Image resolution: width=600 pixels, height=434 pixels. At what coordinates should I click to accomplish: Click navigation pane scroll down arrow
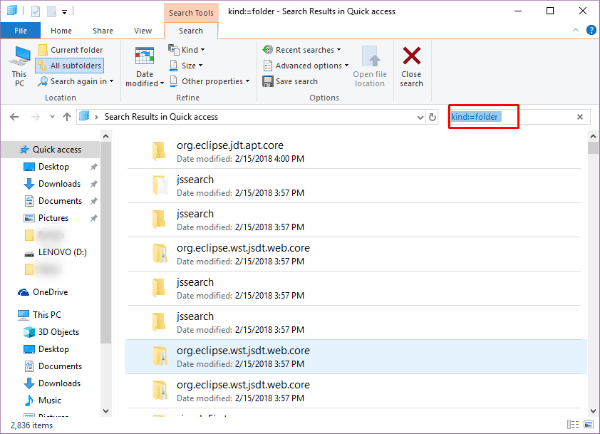[106, 411]
